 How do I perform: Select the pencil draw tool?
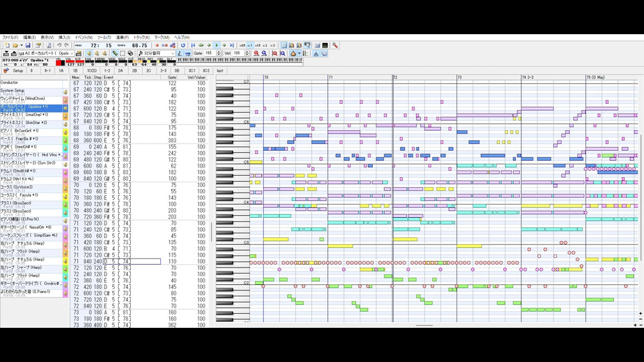coord(115,54)
